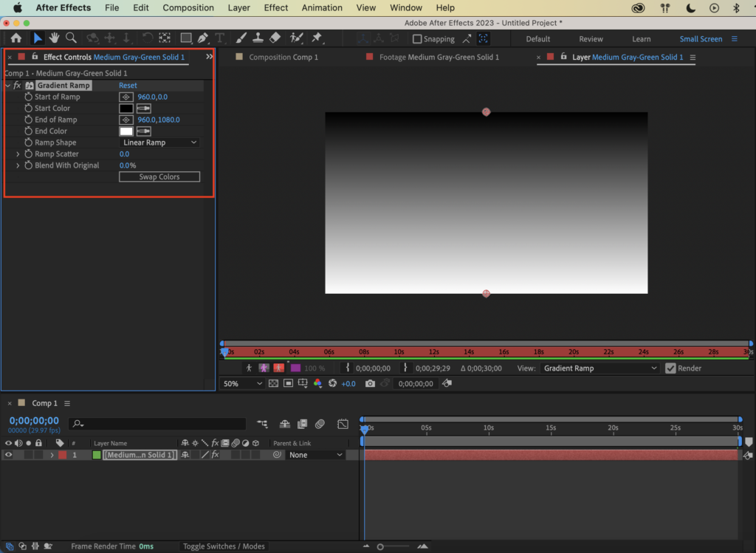Enable the Snapping checkbox
This screenshot has width=756, height=553.
pyautogui.click(x=417, y=39)
